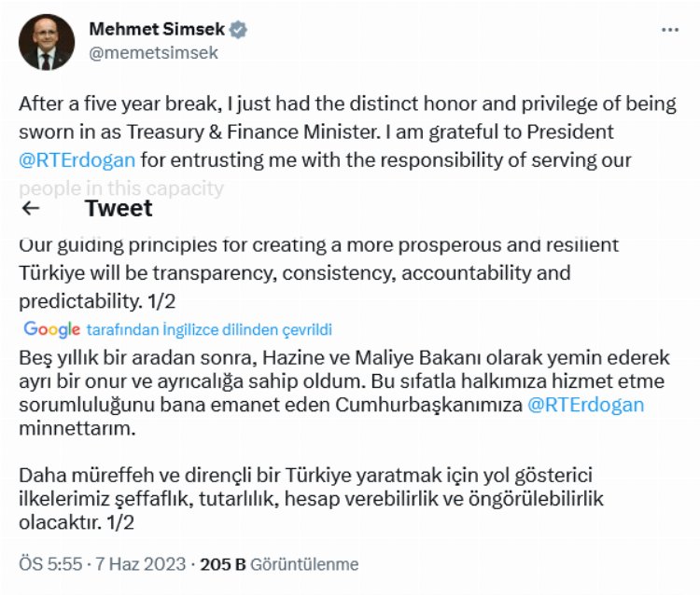Screen dimensions: 700x595
Task: Click the Turkish paragraph starting "Daha müreffeh"
Action: point(308,499)
